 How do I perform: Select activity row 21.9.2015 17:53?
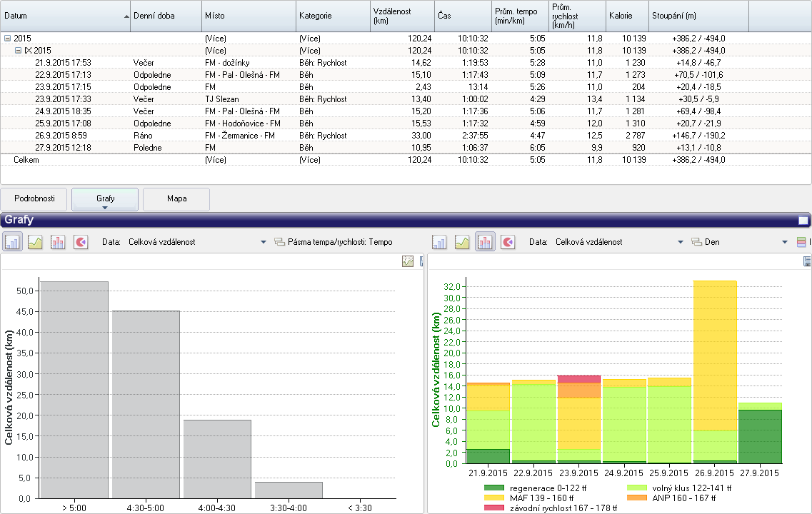(x=406, y=63)
